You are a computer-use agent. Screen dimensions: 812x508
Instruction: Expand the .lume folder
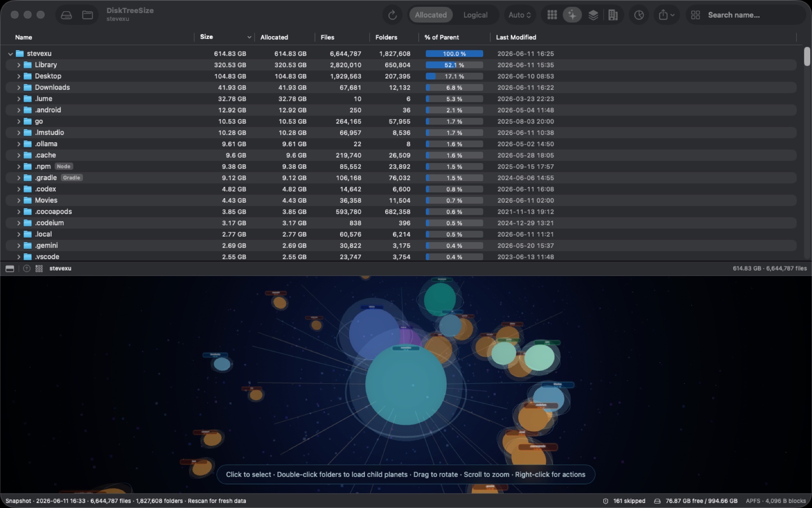(x=18, y=99)
